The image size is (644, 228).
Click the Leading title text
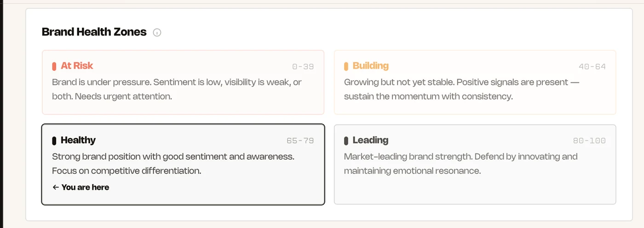371,140
